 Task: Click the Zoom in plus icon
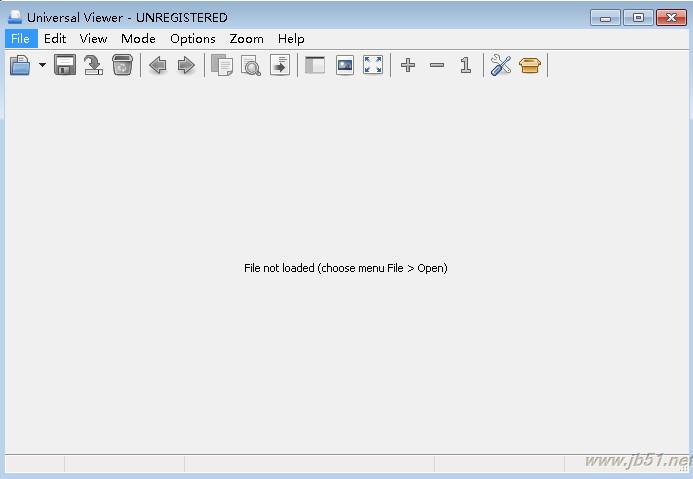tap(408, 65)
